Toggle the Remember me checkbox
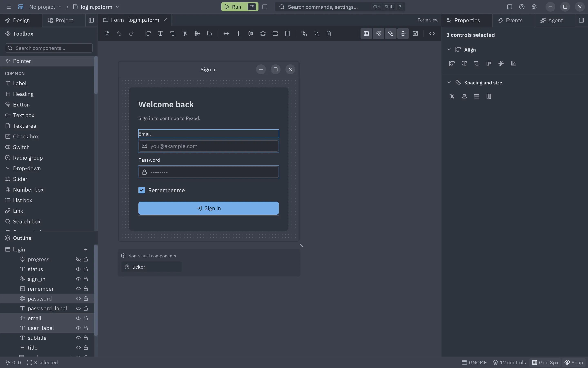The image size is (588, 368). (x=142, y=190)
